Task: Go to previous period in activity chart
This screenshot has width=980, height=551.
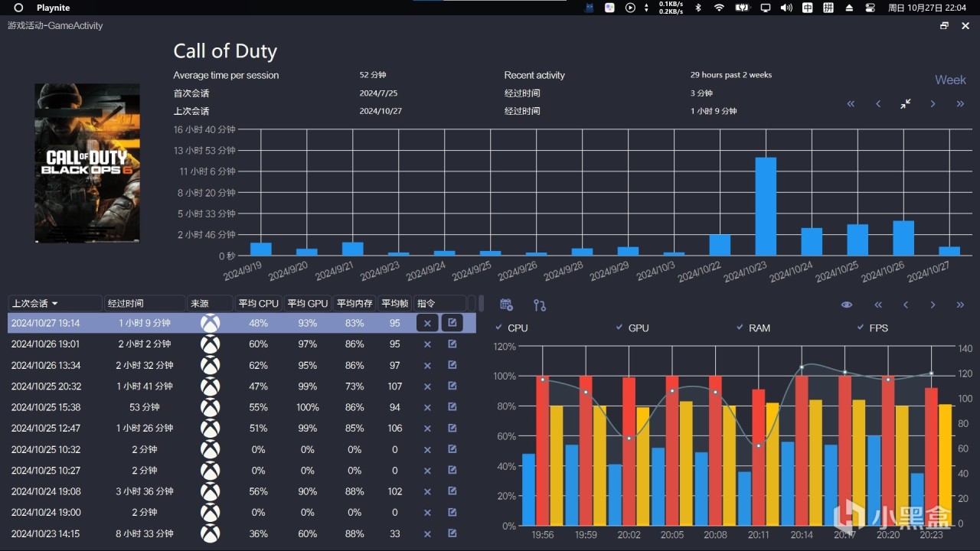Action: coord(878,103)
